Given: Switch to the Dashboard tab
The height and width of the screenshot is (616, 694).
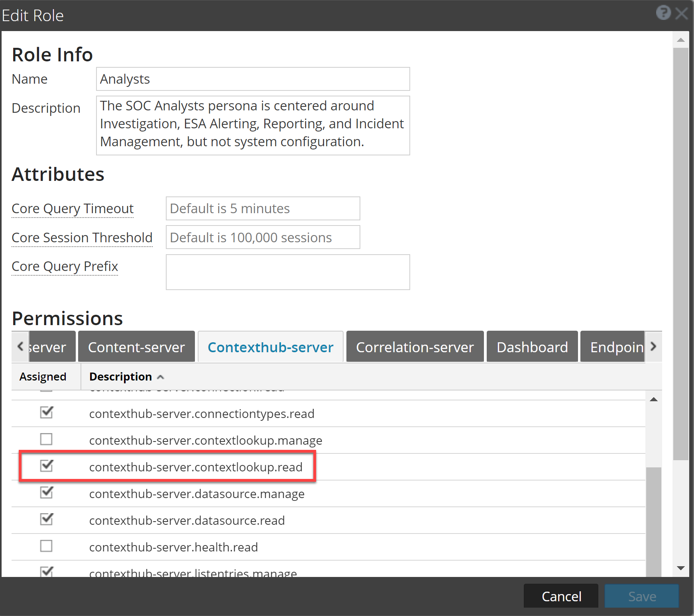Looking at the screenshot, I should click(x=532, y=347).
